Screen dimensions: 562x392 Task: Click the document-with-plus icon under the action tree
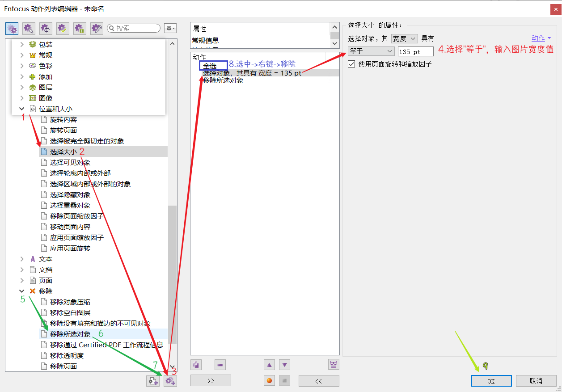point(153,381)
